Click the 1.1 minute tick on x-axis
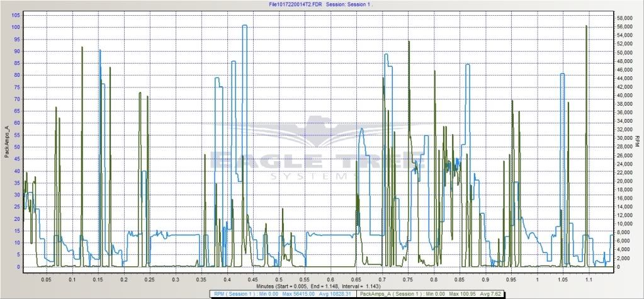644x299 pixels. coord(588,278)
